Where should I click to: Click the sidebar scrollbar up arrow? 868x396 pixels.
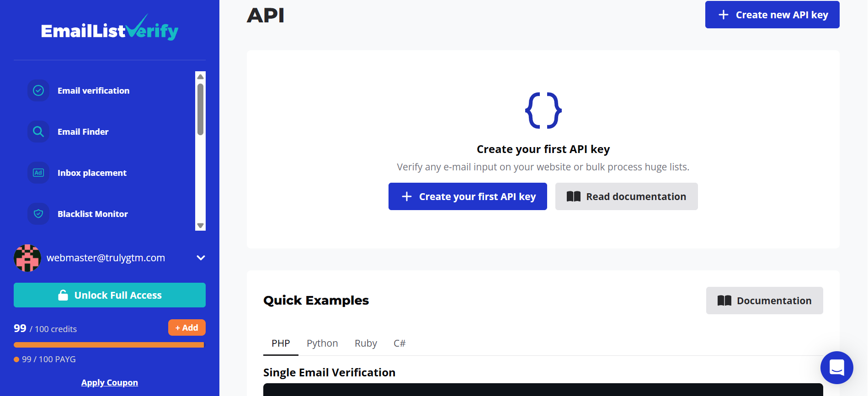200,77
